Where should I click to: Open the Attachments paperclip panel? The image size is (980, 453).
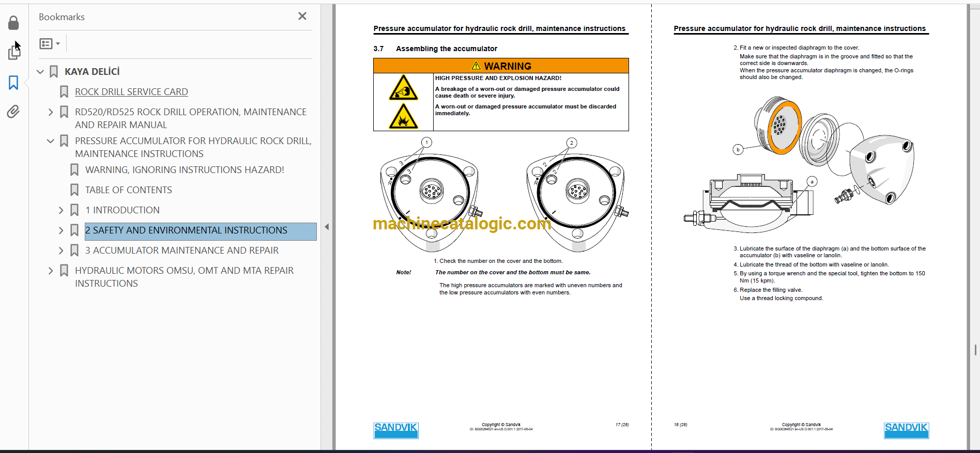pyautogui.click(x=13, y=112)
